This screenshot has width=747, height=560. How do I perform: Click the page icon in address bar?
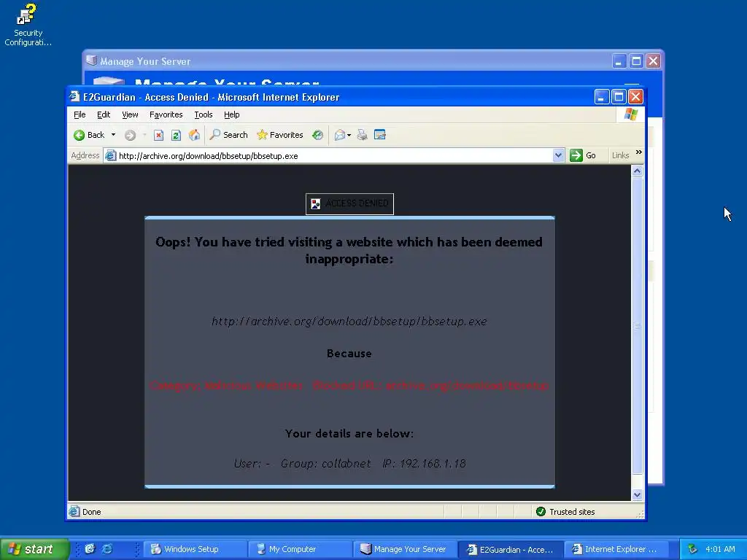click(111, 156)
